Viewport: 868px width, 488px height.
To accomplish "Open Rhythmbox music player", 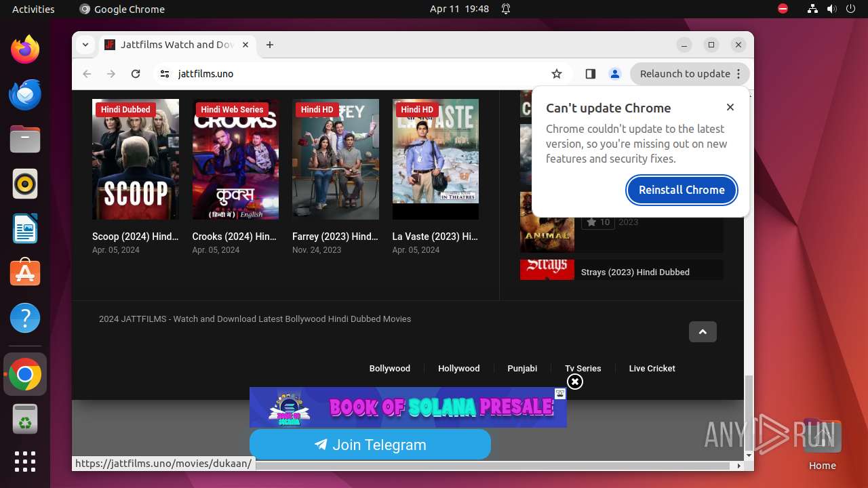I will (x=25, y=184).
